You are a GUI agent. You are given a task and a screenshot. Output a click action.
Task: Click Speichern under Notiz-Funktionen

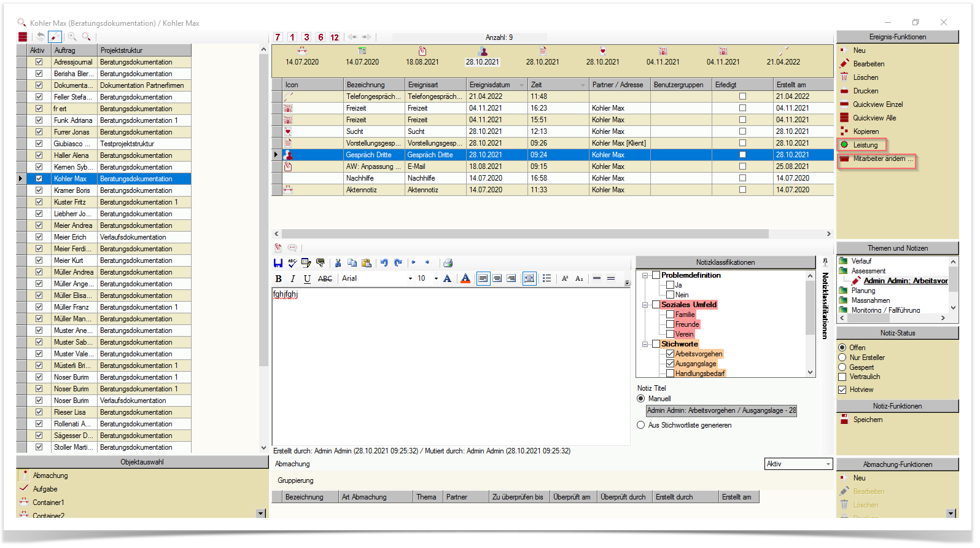point(868,420)
